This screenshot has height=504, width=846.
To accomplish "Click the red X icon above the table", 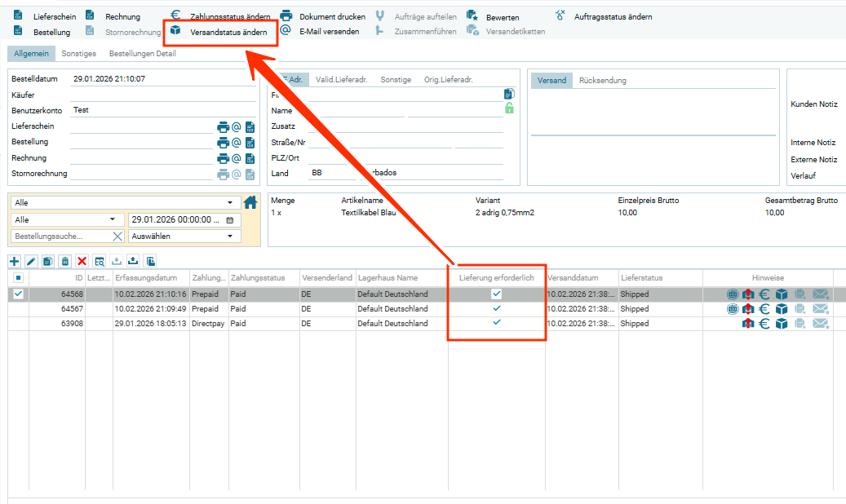I will pyautogui.click(x=82, y=261).
